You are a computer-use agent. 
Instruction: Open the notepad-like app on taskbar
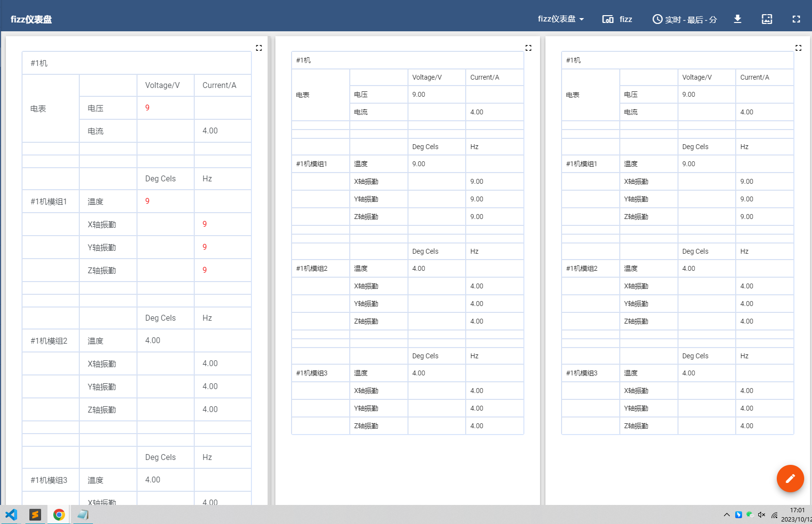pos(83,515)
